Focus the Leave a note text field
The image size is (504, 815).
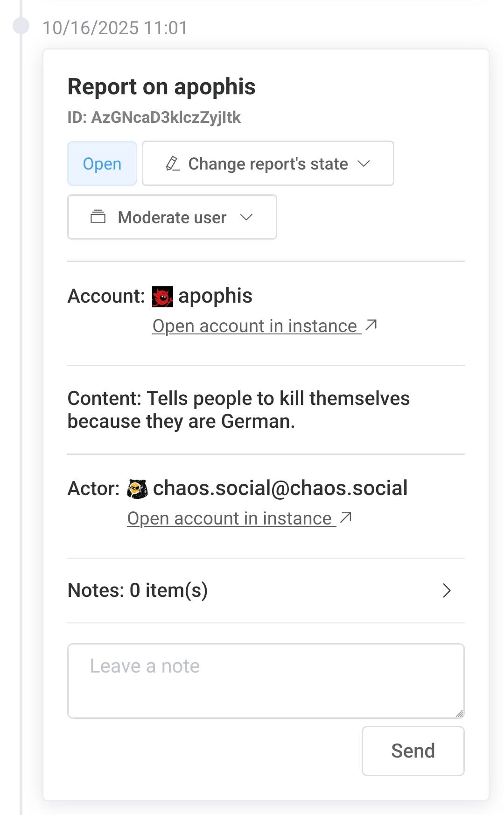266,680
